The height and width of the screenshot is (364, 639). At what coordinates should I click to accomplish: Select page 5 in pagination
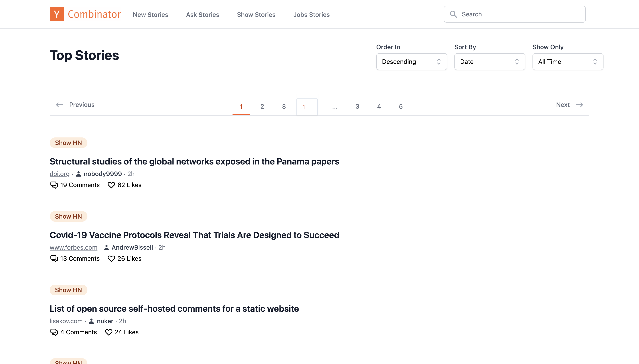coord(400,106)
